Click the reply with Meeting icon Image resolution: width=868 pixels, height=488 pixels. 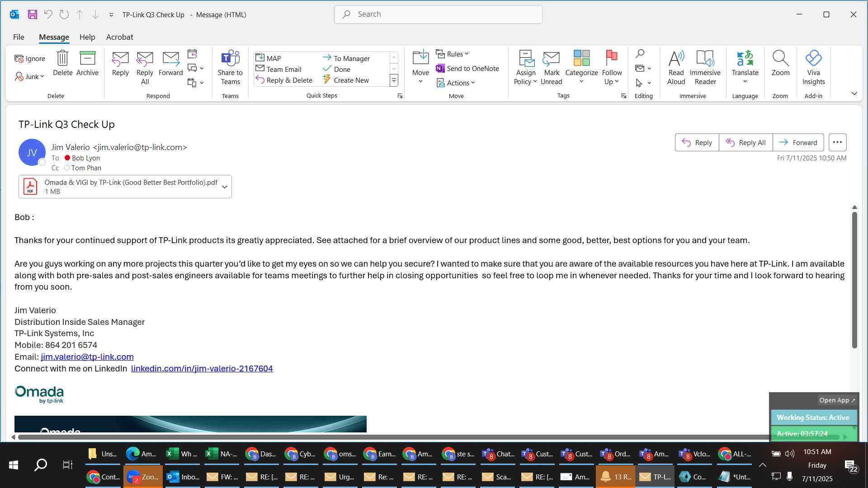point(192,54)
